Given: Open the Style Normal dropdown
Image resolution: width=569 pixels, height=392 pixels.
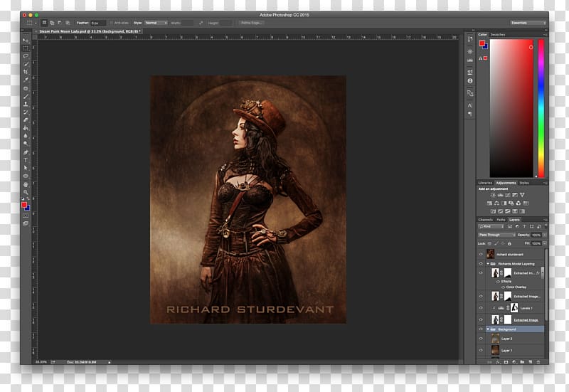Looking at the screenshot, I should click(156, 23).
